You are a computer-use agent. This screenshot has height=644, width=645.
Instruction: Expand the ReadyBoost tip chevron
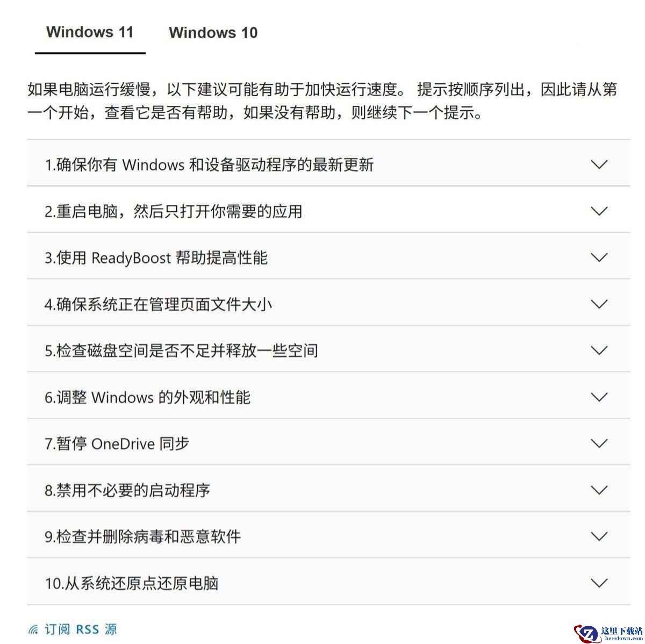click(x=599, y=257)
